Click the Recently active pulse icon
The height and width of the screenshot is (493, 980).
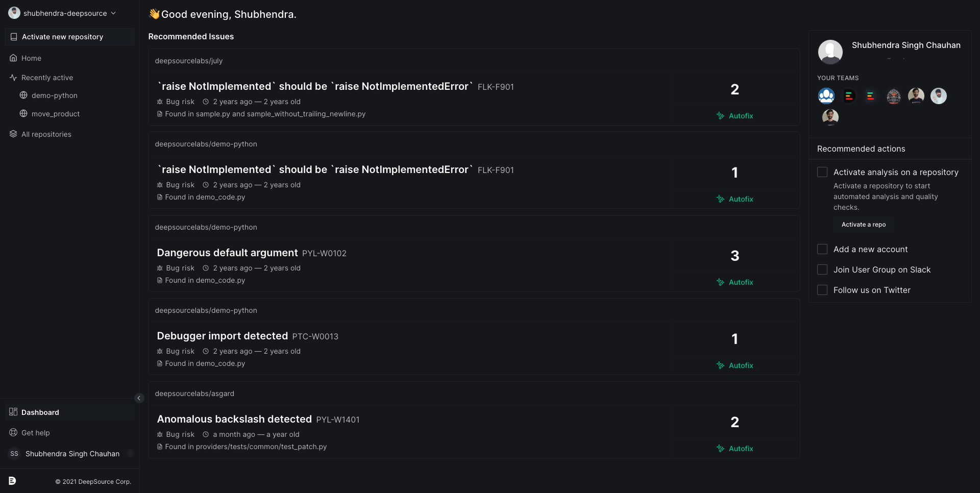point(13,78)
